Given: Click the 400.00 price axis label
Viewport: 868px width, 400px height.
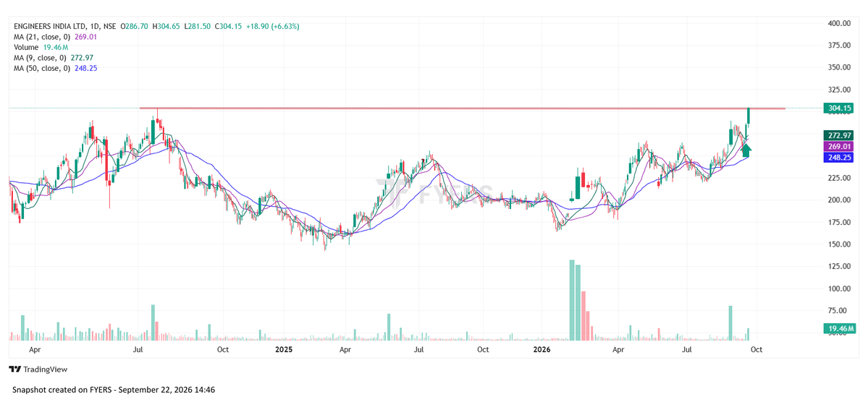Looking at the screenshot, I should [x=839, y=23].
